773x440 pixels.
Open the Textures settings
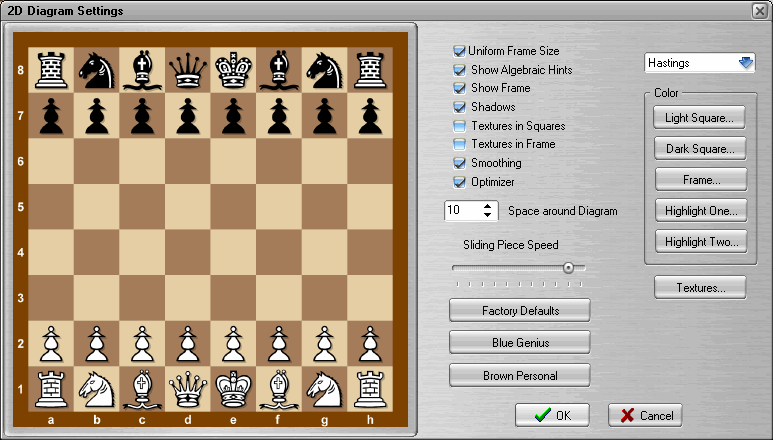(x=700, y=288)
